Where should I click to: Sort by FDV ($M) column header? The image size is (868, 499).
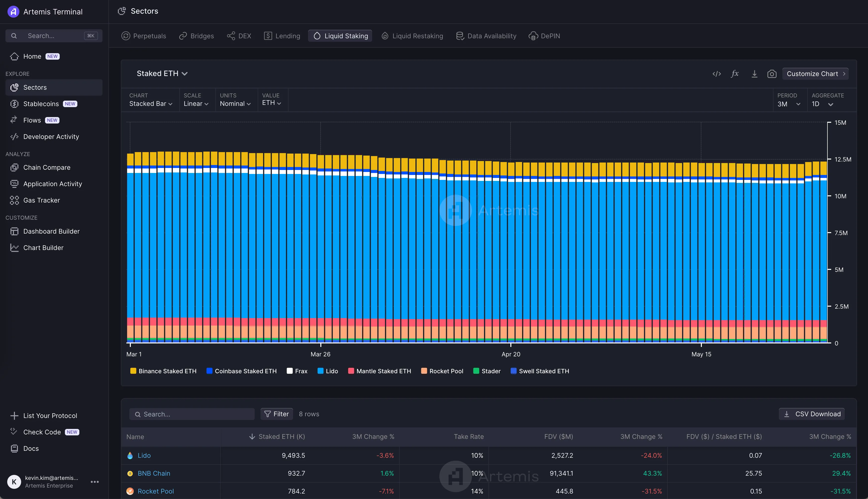click(x=558, y=437)
